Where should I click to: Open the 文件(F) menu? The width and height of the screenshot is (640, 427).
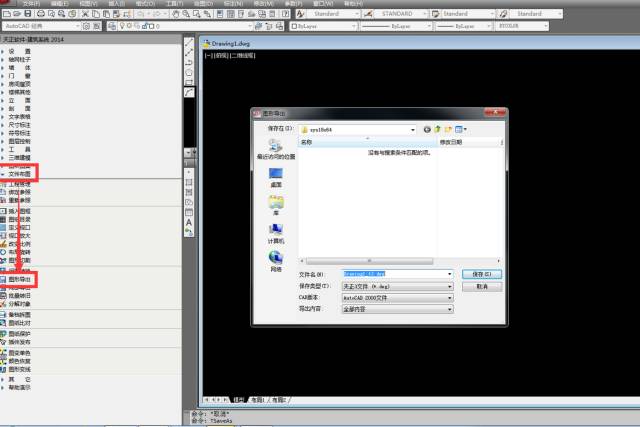point(31,3)
